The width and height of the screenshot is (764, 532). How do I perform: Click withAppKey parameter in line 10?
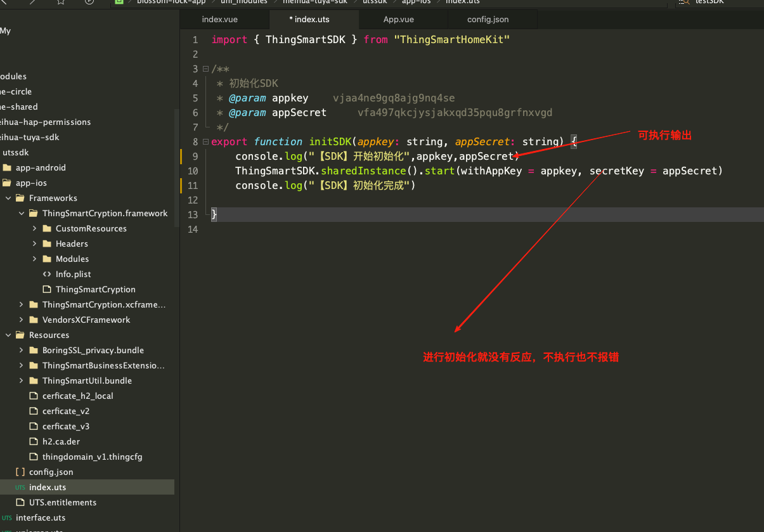point(492,171)
